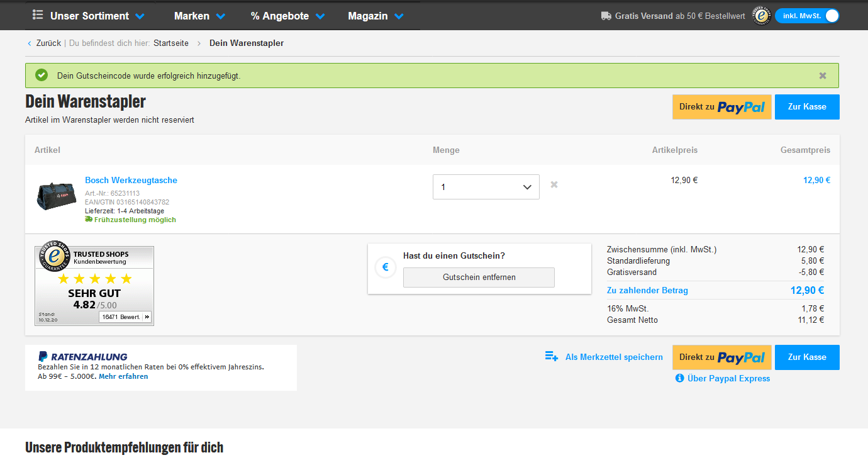Click the info icon beside Über Paypal Express
868x460 pixels.
pos(679,378)
